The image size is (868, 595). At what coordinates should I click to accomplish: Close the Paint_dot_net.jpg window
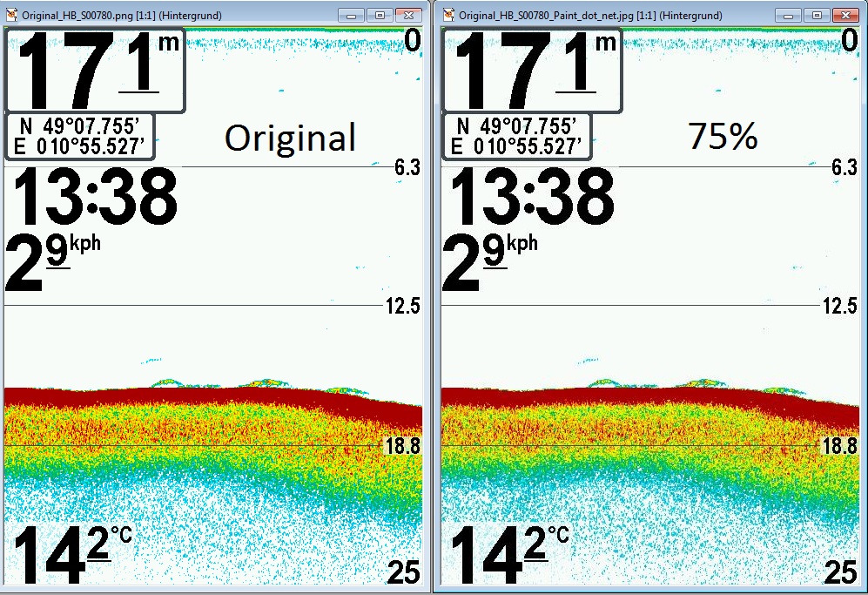[x=844, y=15]
